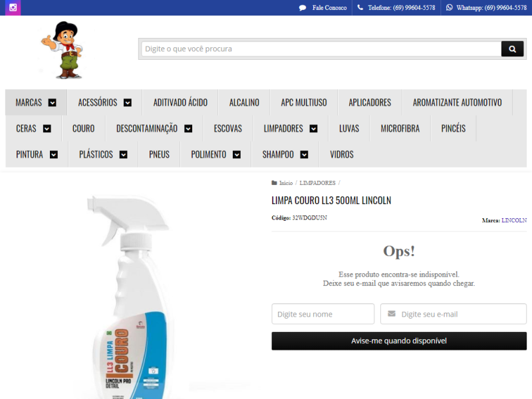Open AROMATIZANTE AUTOMOTIVO category
The height and width of the screenshot is (399, 532).
(457, 102)
